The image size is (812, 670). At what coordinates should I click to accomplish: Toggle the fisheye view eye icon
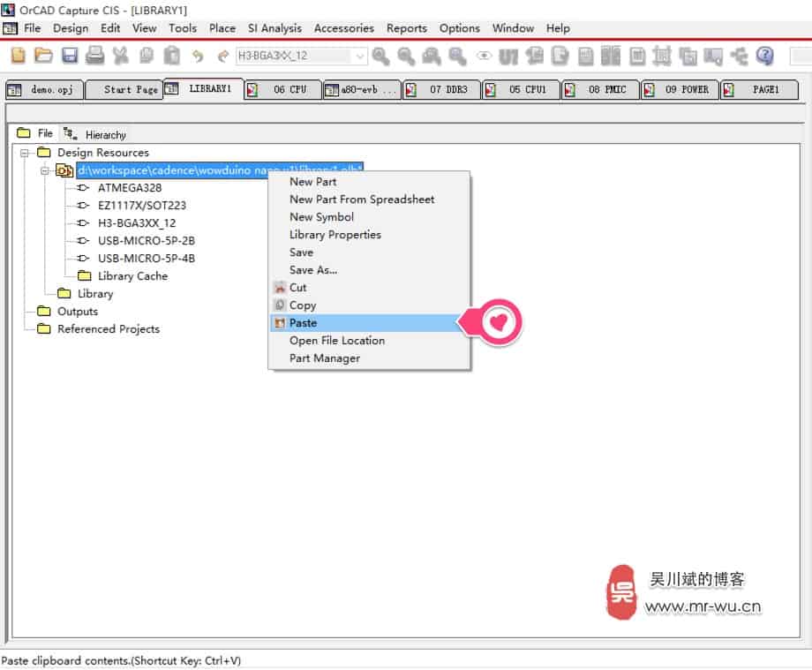pyautogui.click(x=484, y=56)
